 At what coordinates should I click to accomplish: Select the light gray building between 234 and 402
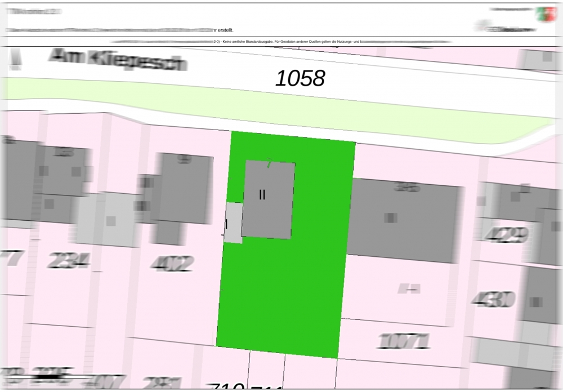click(x=110, y=220)
